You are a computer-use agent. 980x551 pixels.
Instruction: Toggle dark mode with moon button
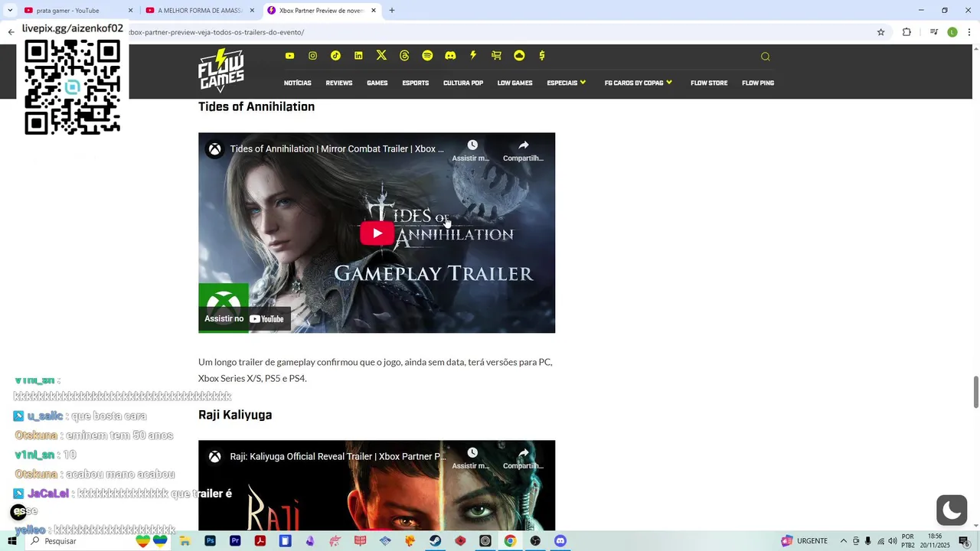(x=952, y=510)
